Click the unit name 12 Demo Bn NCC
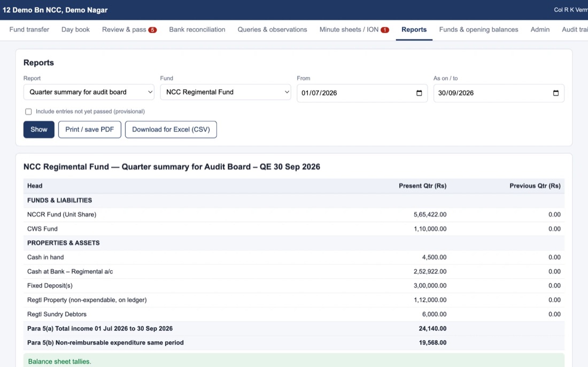Viewport: 588px width, 367px height. tap(55, 10)
